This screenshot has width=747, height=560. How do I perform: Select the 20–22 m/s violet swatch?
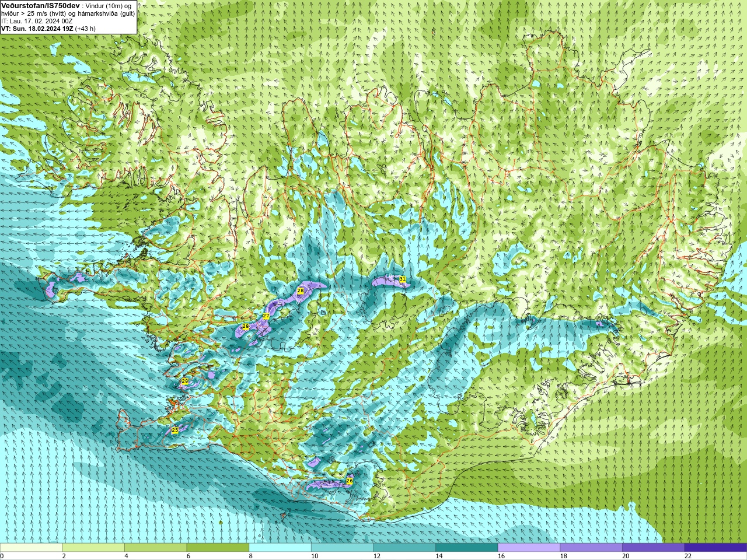(x=654, y=548)
